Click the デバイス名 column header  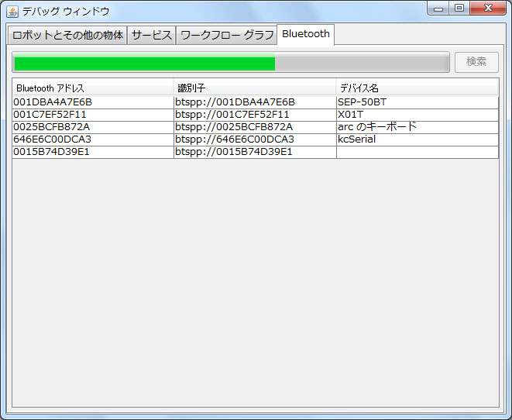tap(417, 88)
